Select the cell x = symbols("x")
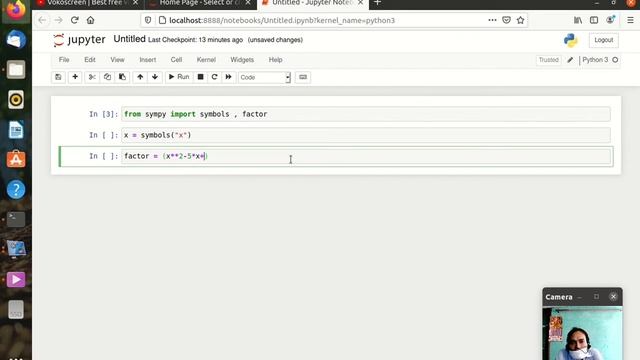 click(x=366, y=135)
